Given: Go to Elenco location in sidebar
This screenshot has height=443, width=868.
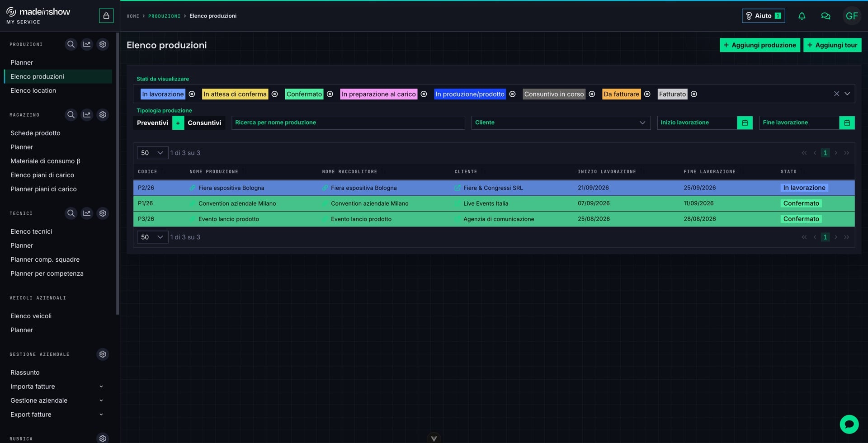Looking at the screenshot, I should [x=33, y=90].
